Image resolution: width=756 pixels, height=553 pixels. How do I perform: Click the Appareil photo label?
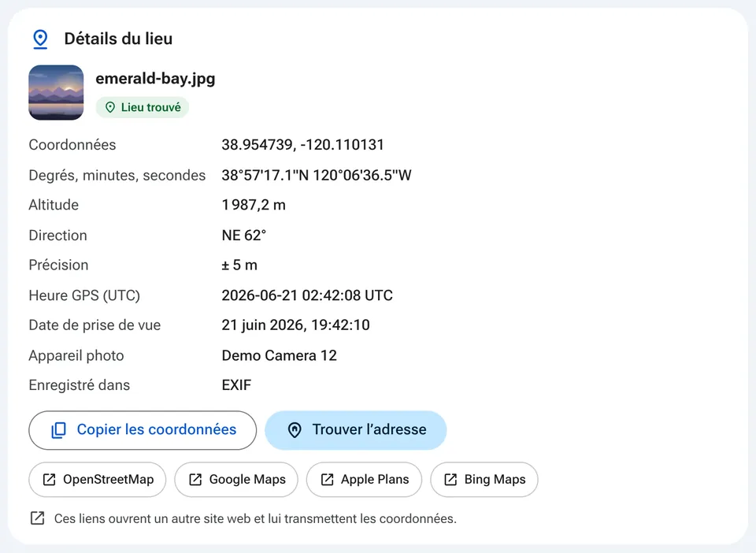[76, 355]
